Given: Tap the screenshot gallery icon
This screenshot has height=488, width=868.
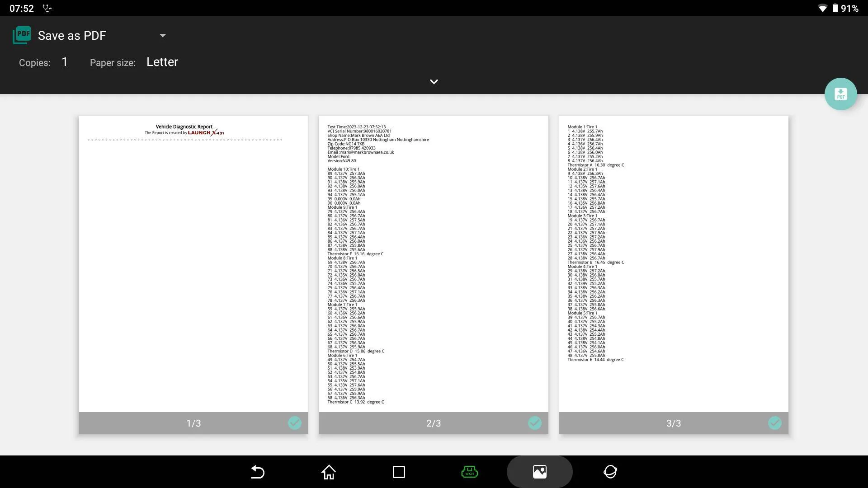Looking at the screenshot, I should 540,472.
